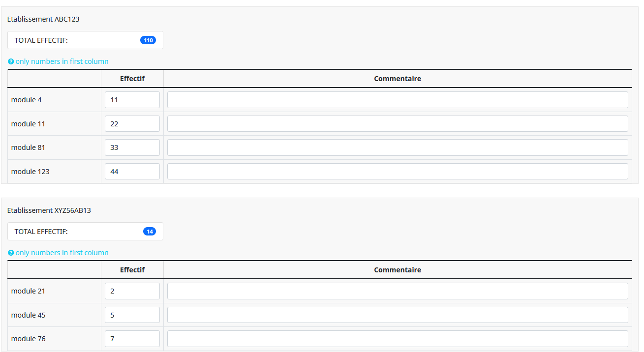644x352 pixels.
Task: Click module 123 Commentaire field
Action: pyautogui.click(x=398, y=172)
